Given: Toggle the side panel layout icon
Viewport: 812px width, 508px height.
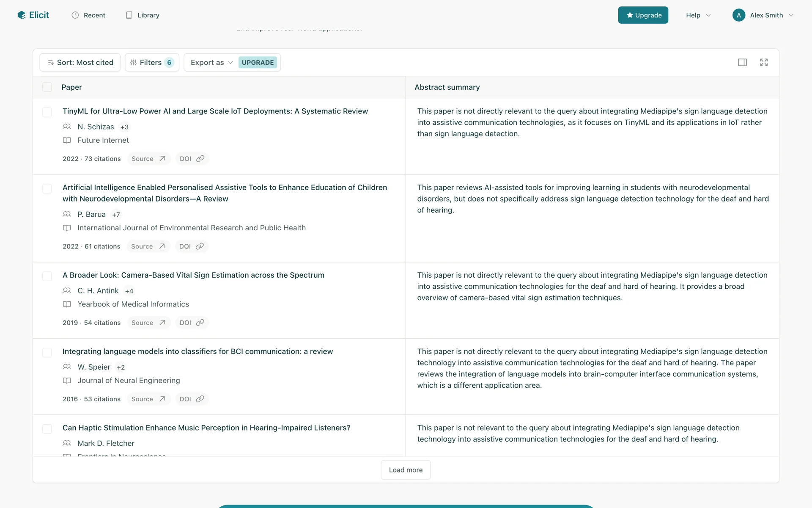Looking at the screenshot, I should (x=742, y=63).
